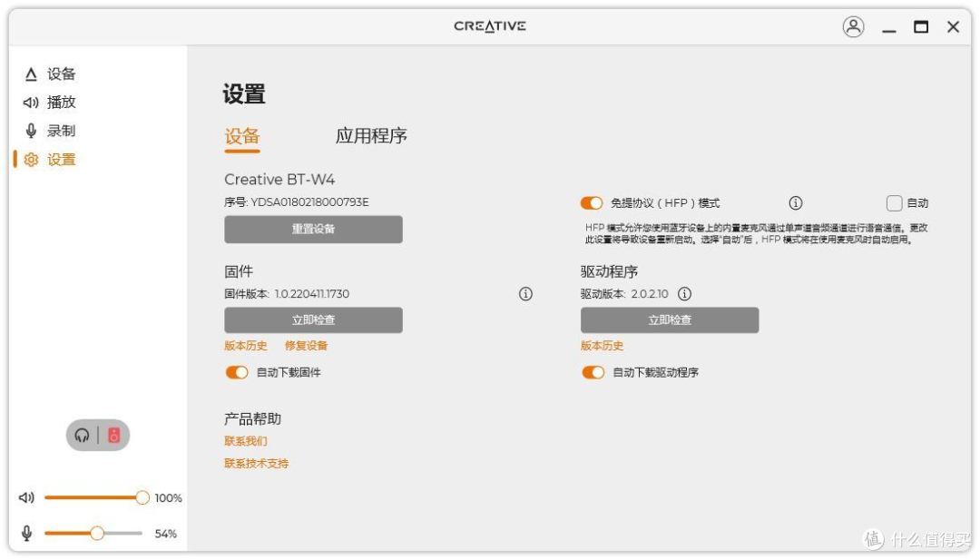Select the red speaker output icon
980x560 pixels.
[x=113, y=435]
